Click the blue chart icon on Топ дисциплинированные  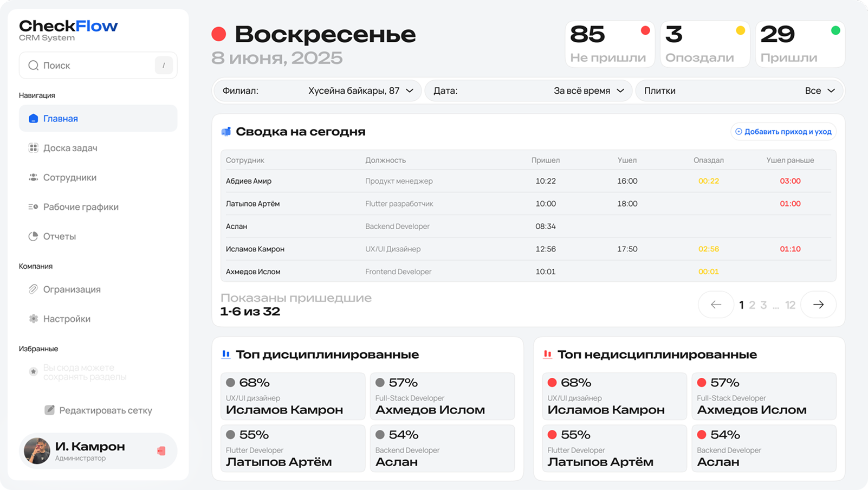pos(226,354)
